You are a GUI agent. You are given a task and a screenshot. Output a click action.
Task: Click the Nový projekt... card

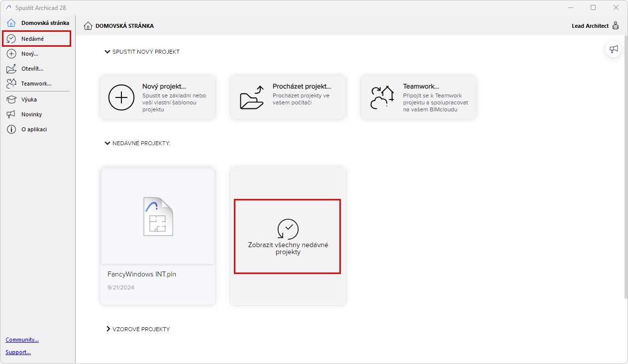point(158,97)
